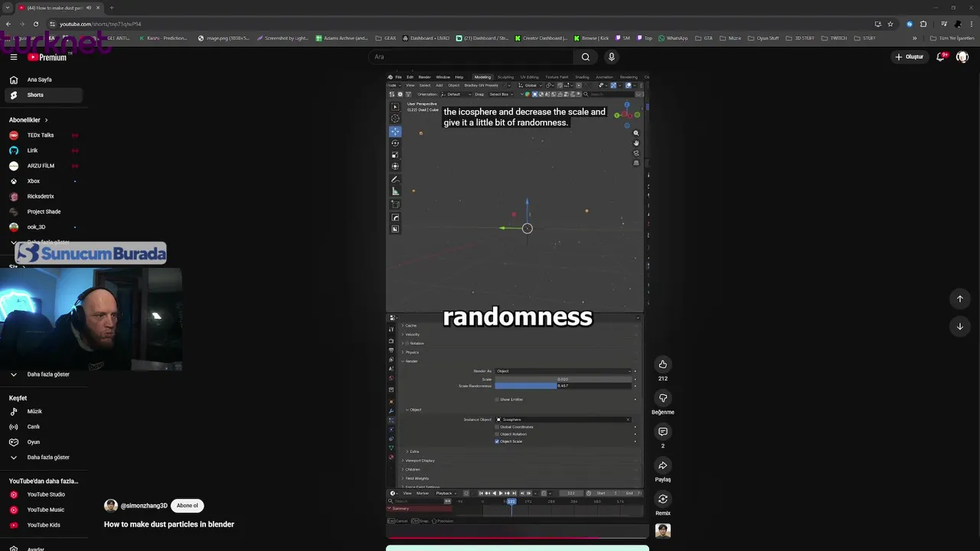Select the Annotate tool in Blender toolbar
980x551 pixels.
click(395, 179)
